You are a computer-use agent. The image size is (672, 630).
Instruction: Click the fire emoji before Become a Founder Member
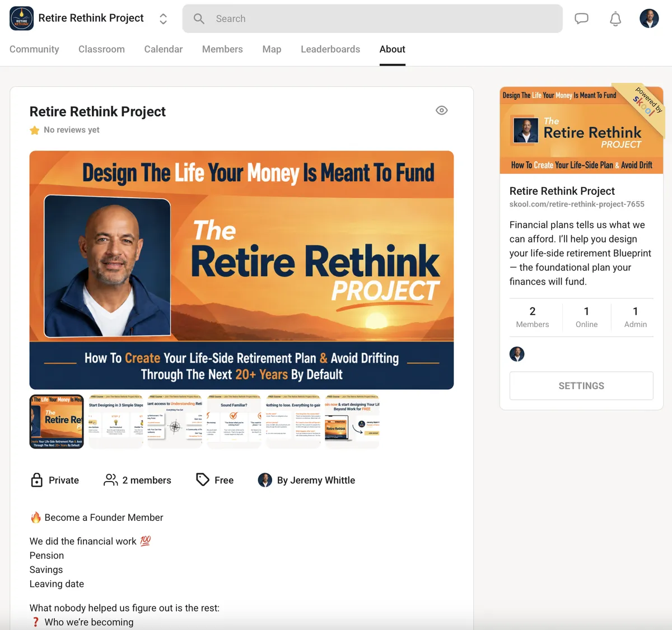click(36, 517)
